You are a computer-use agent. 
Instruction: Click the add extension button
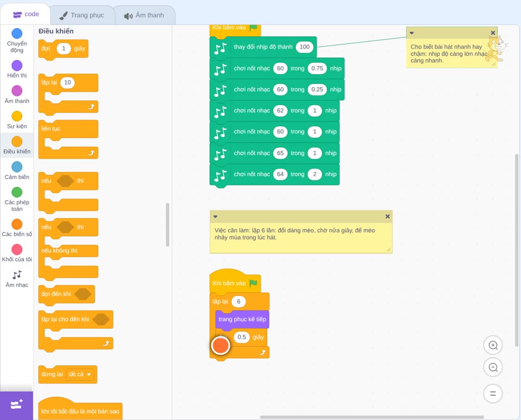coord(17,405)
